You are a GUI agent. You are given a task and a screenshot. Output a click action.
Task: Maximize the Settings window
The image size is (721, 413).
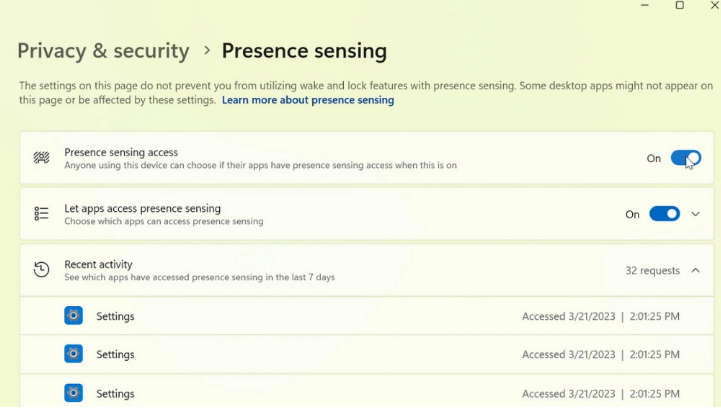pos(680,6)
